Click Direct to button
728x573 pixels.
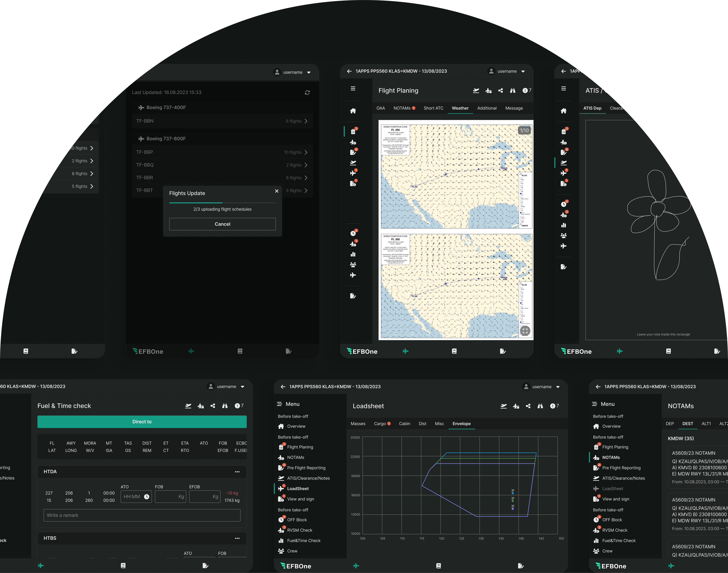click(142, 422)
